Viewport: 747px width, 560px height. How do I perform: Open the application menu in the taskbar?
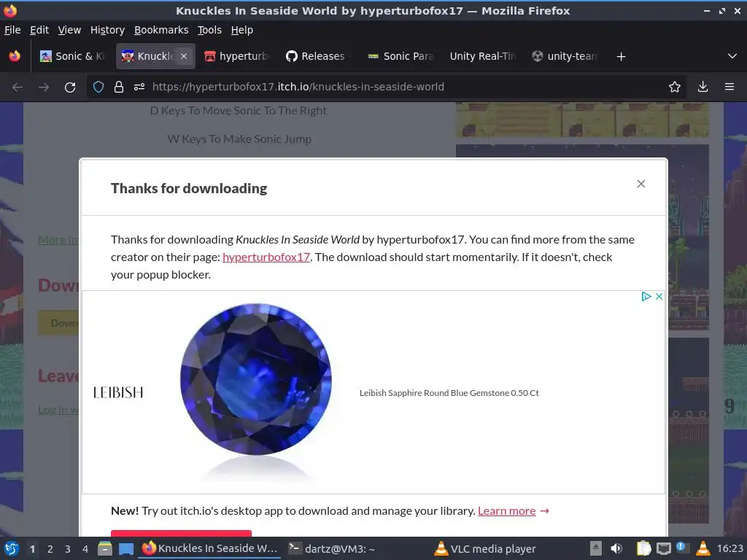12,548
